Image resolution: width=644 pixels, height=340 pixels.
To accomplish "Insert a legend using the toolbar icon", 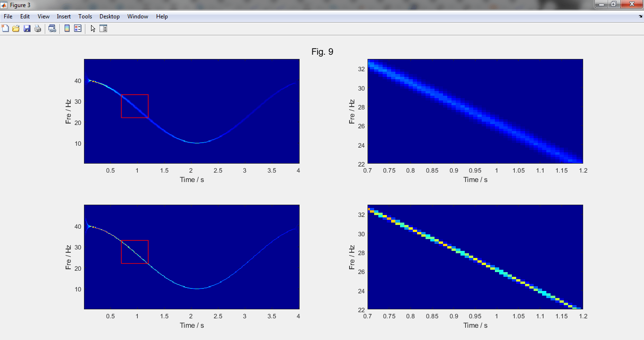I will pos(77,29).
